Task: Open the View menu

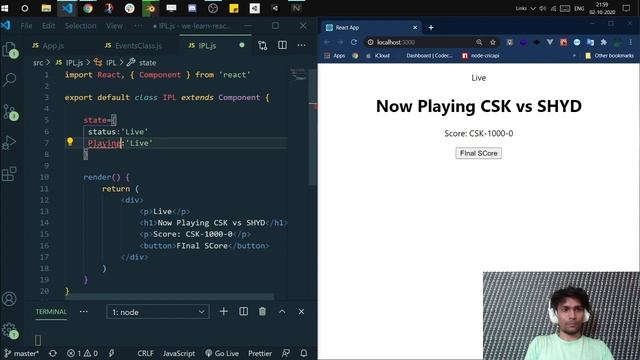Action: tap(114, 26)
